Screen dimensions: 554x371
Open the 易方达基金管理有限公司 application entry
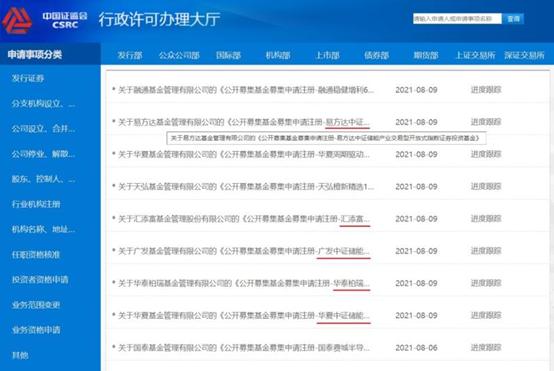click(244, 122)
